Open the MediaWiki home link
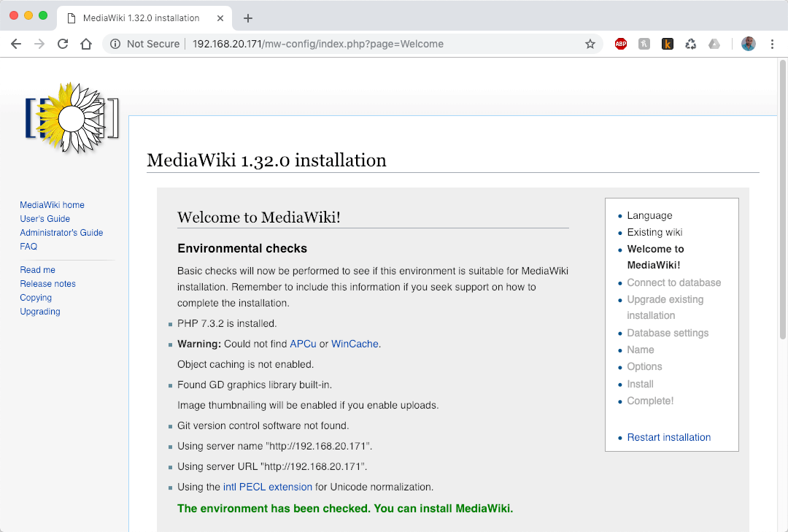The height and width of the screenshot is (532, 788). point(52,205)
